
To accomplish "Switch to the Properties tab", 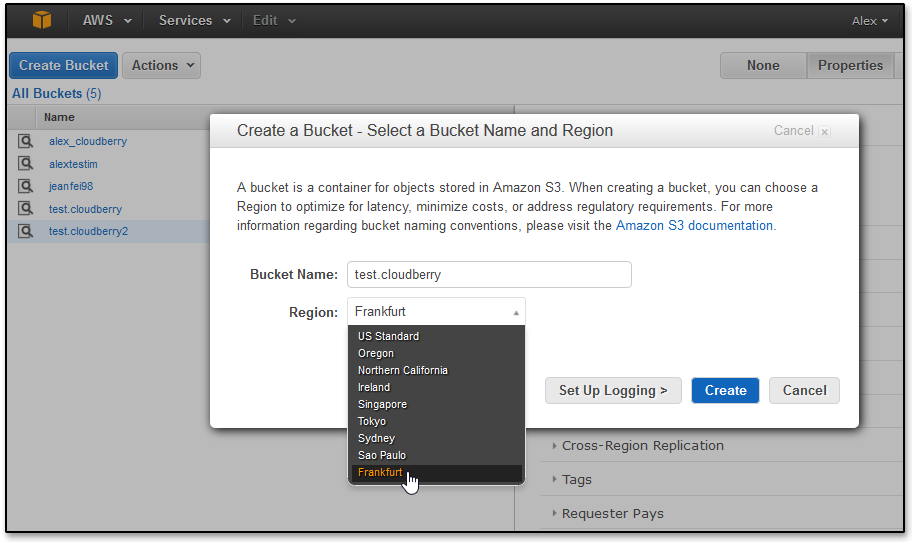I will 850,66.
